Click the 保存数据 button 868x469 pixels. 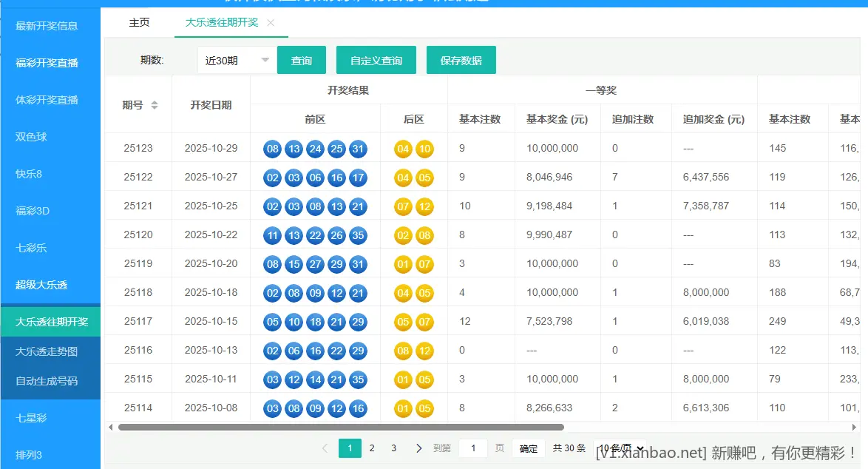(461, 60)
